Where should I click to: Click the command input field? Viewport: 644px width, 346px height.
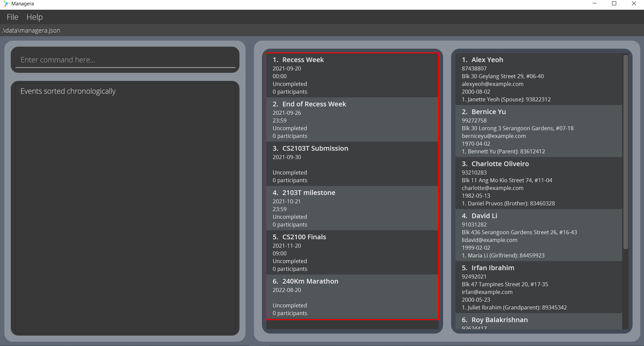pos(125,60)
